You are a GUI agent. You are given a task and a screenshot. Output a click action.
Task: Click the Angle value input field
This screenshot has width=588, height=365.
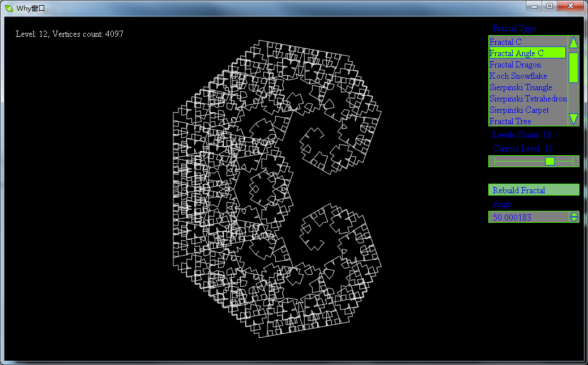pyautogui.click(x=529, y=217)
